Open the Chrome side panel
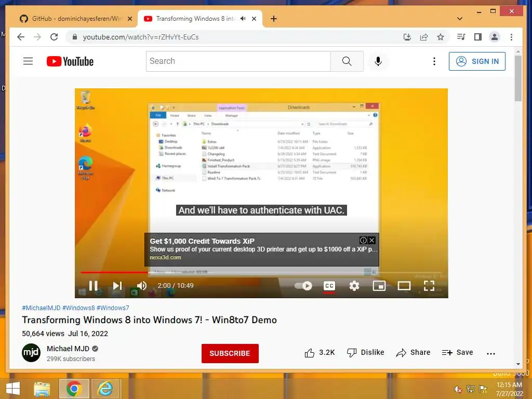This screenshot has height=399, width=532. tap(478, 37)
